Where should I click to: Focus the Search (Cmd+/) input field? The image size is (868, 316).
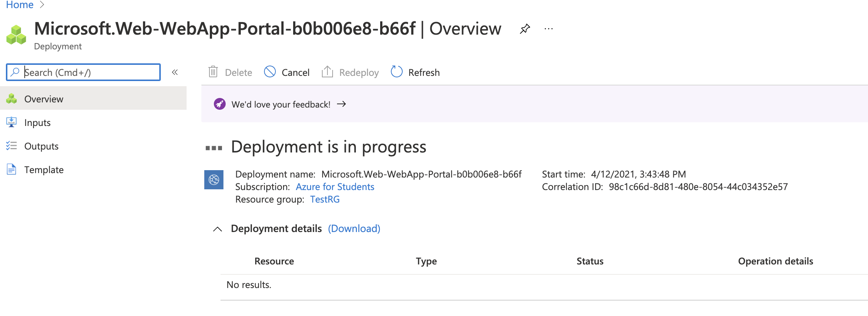(83, 72)
